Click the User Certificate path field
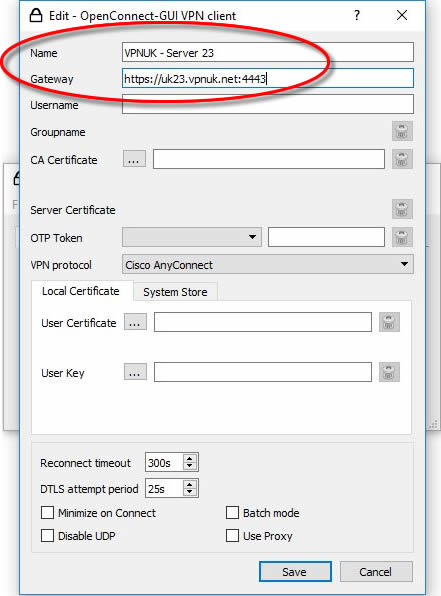Screen dimensions: 441x596 263,322
